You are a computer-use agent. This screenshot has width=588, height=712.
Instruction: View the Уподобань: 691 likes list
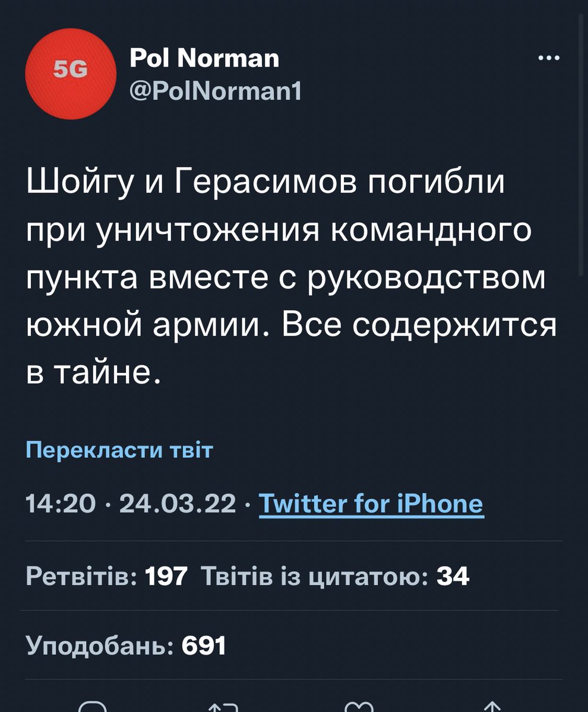126,645
